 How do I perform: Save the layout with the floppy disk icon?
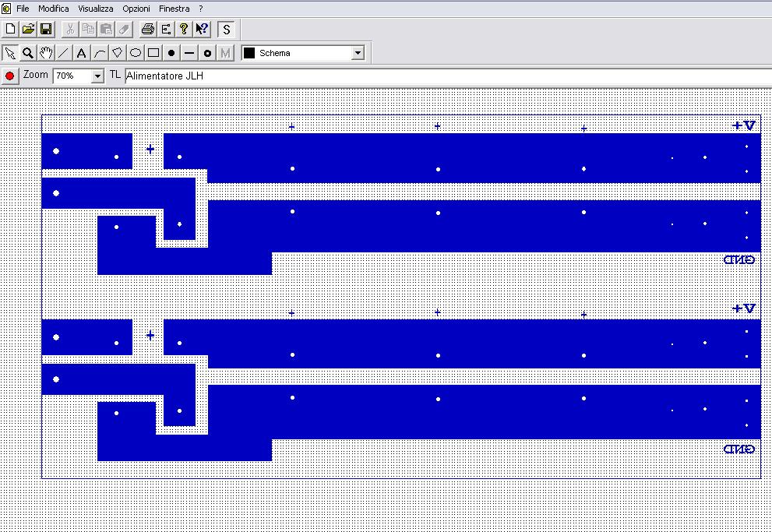pyautogui.click(x=46, y=29)
